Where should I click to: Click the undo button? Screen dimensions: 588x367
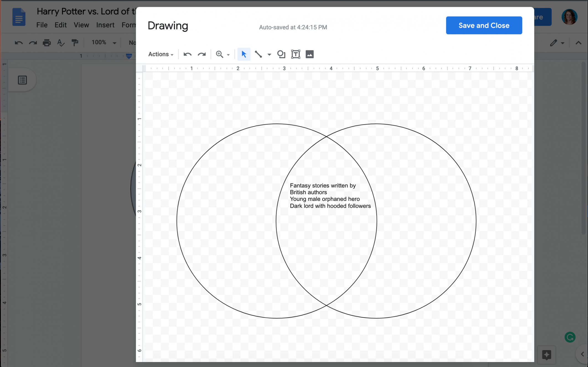pos(187,54)
